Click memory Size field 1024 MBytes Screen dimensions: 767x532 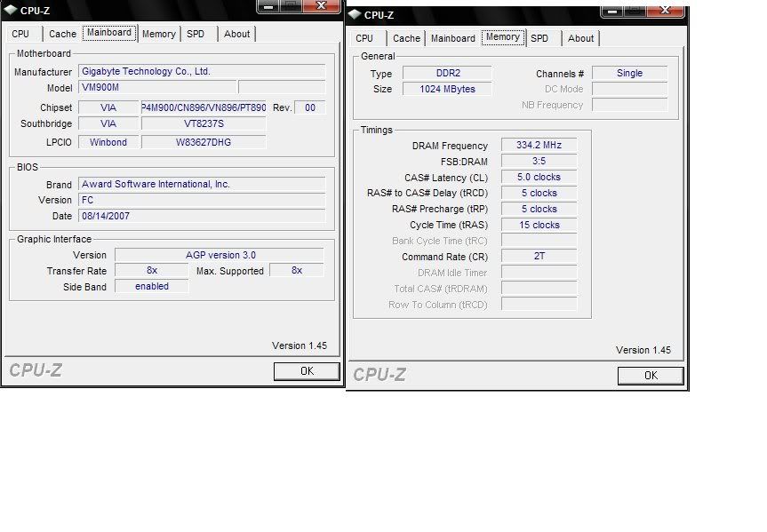tap(448, 89)
